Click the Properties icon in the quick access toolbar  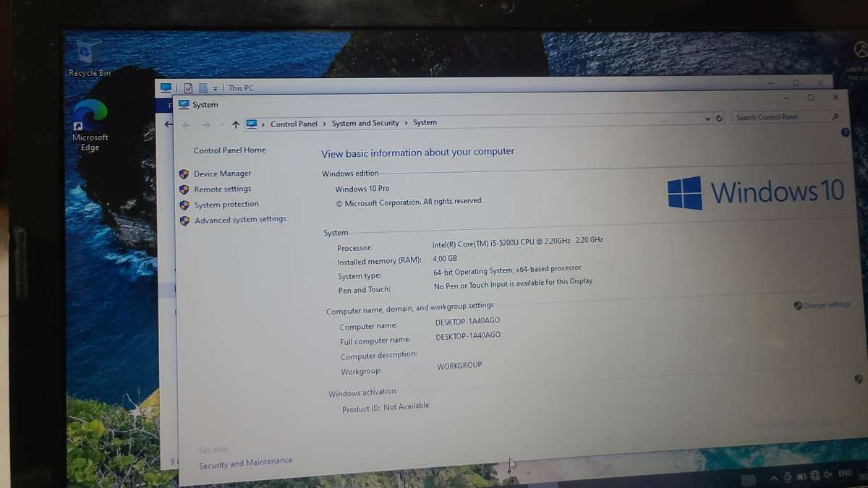coord(188,87)
